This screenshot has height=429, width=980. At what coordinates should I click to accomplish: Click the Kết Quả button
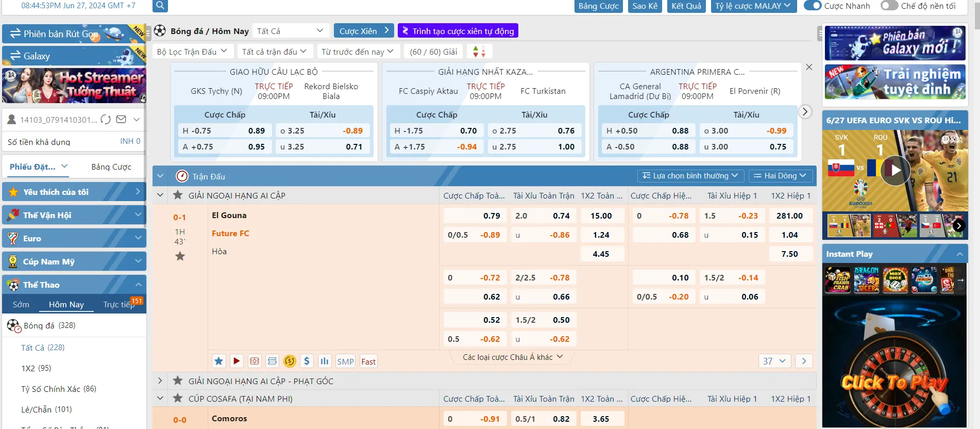(686, 6)
